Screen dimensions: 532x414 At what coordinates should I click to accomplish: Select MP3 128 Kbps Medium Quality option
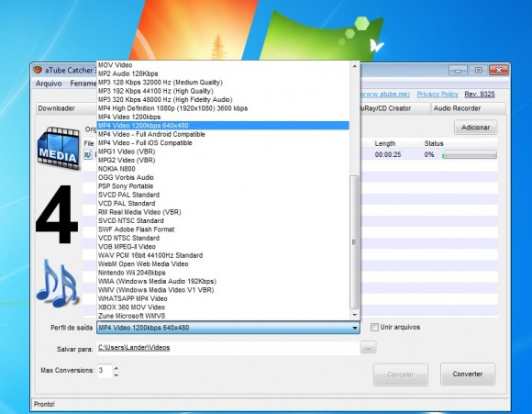pos(223,83)
